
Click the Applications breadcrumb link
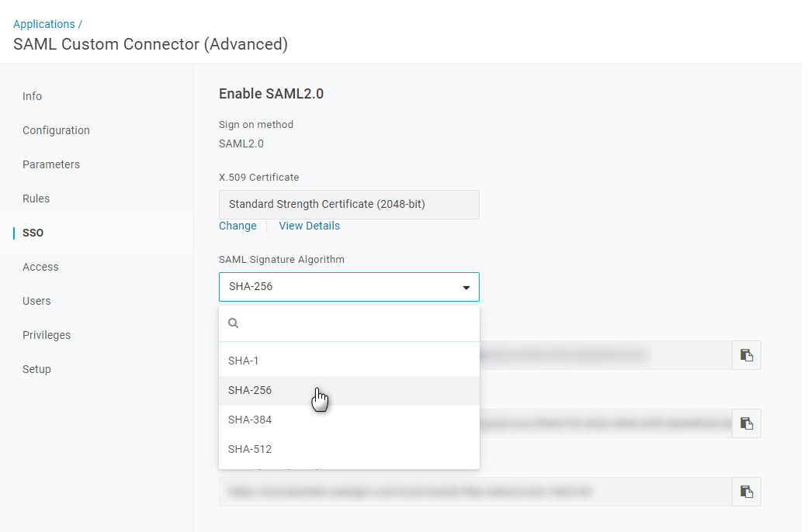pyautogui.click(x=43, y=24)
